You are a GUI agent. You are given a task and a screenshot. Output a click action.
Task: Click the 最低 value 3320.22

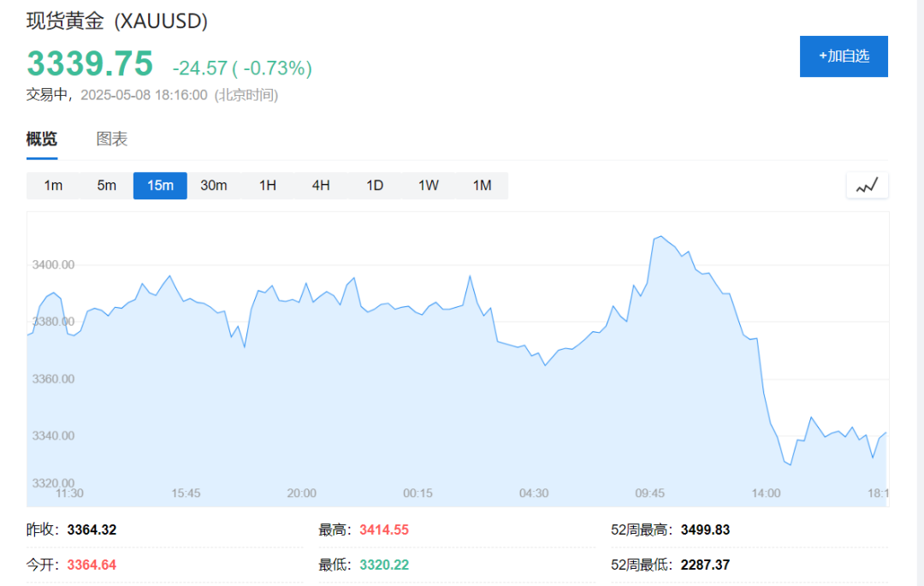click(x=384, y=565)
